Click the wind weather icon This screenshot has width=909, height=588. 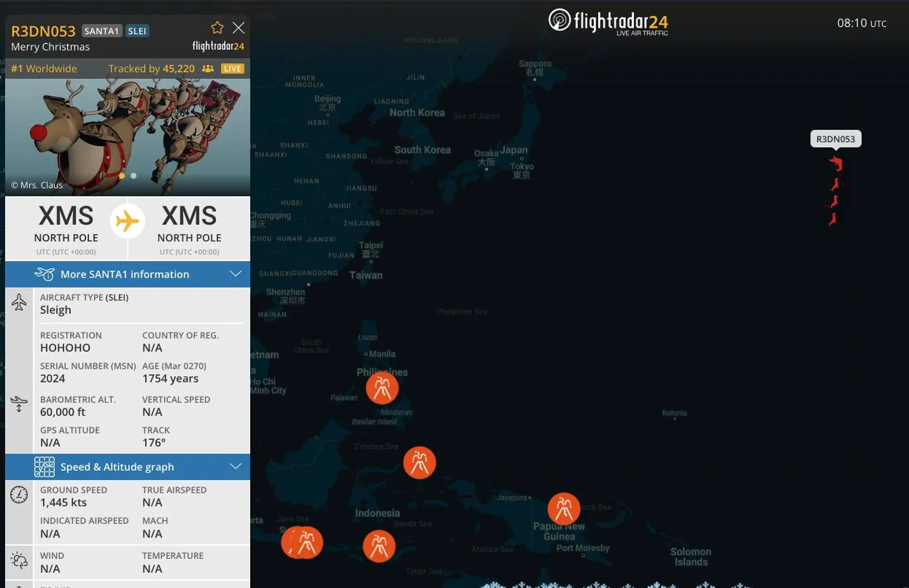coord(19,560)
